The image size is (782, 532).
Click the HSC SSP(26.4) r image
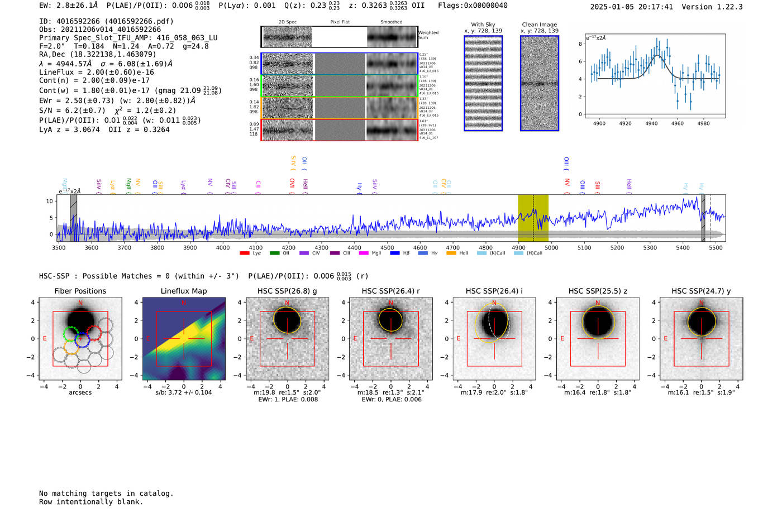[x=391, y=339]
